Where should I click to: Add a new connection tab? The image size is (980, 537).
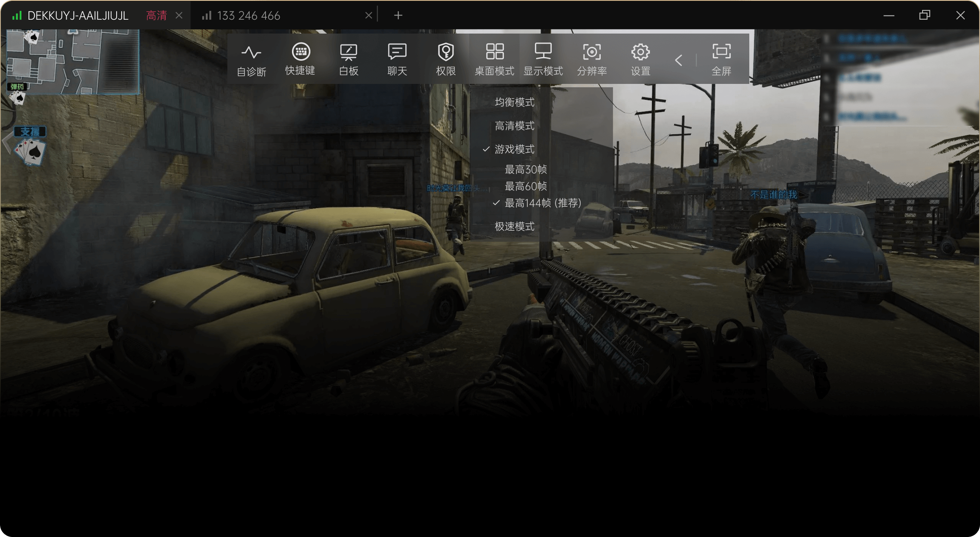(398, 16)
